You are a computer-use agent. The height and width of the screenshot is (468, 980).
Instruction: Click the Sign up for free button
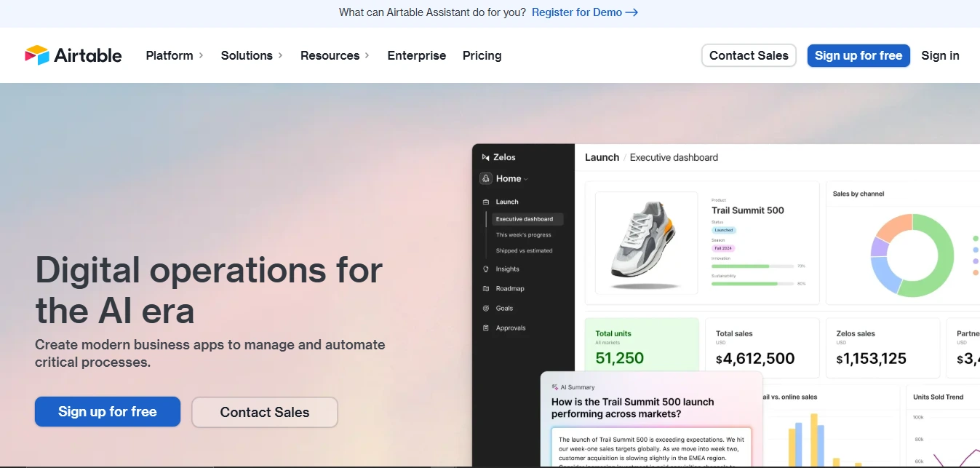pos(859,55)
